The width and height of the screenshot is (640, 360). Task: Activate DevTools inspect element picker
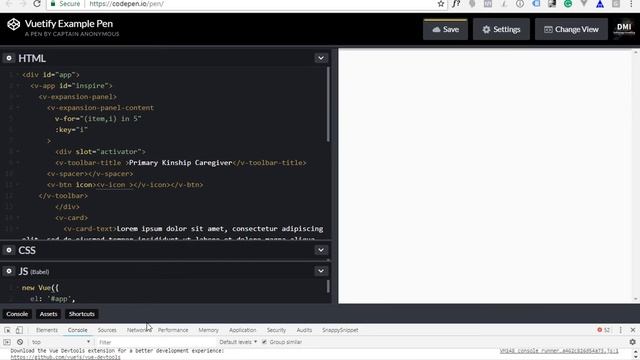pos(7,330)
